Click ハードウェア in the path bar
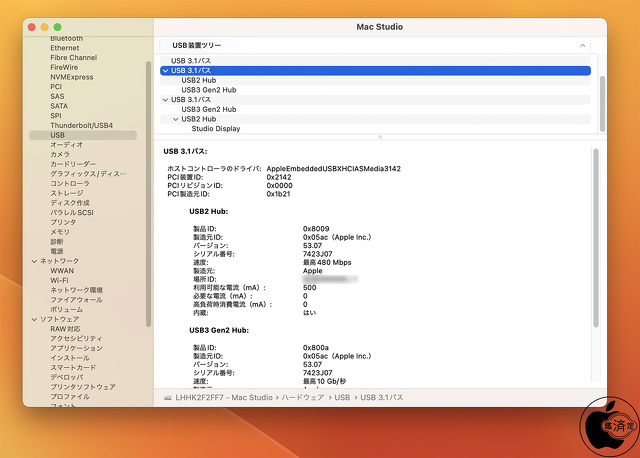 (303, 398)
